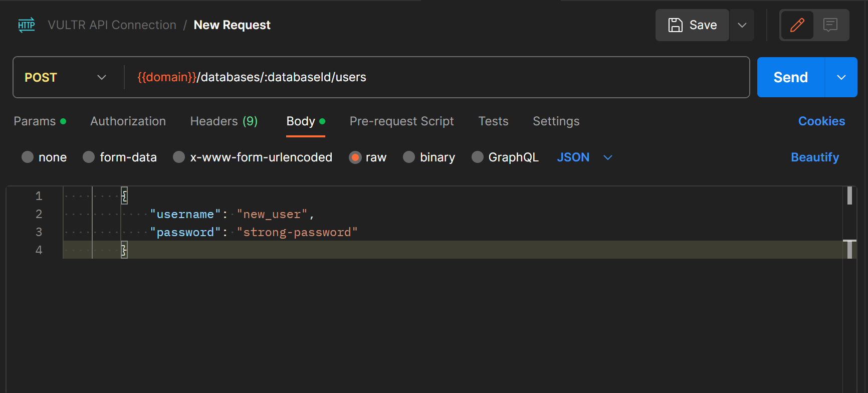Select the form-data body type

[120, 157]
